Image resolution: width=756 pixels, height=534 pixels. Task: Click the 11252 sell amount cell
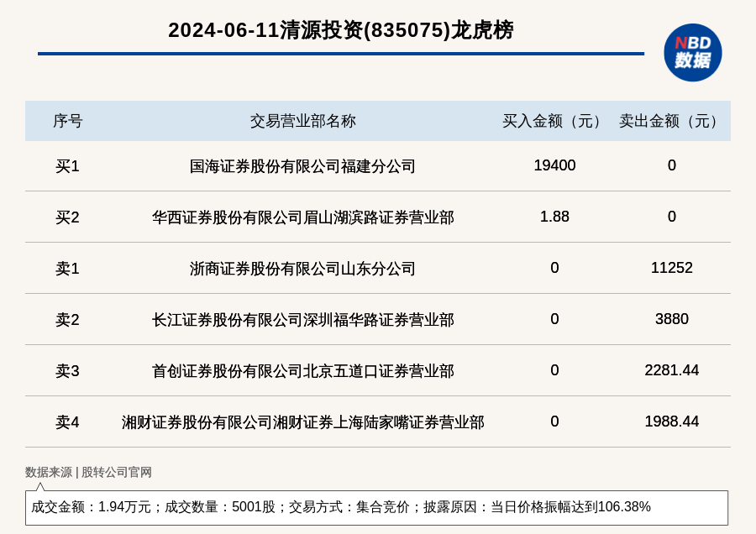672,268
